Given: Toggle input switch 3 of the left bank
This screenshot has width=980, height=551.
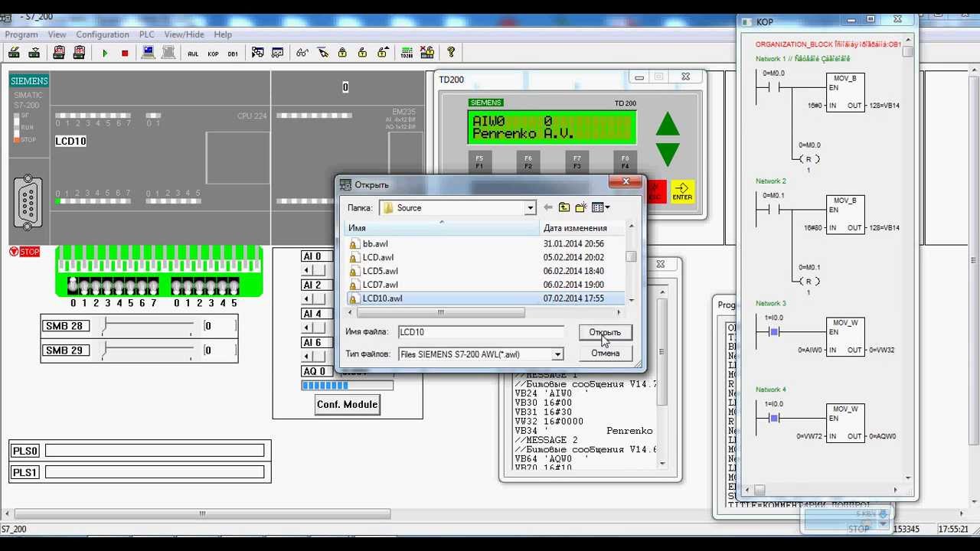Looking at the screenshot, I should click(108, 286).
